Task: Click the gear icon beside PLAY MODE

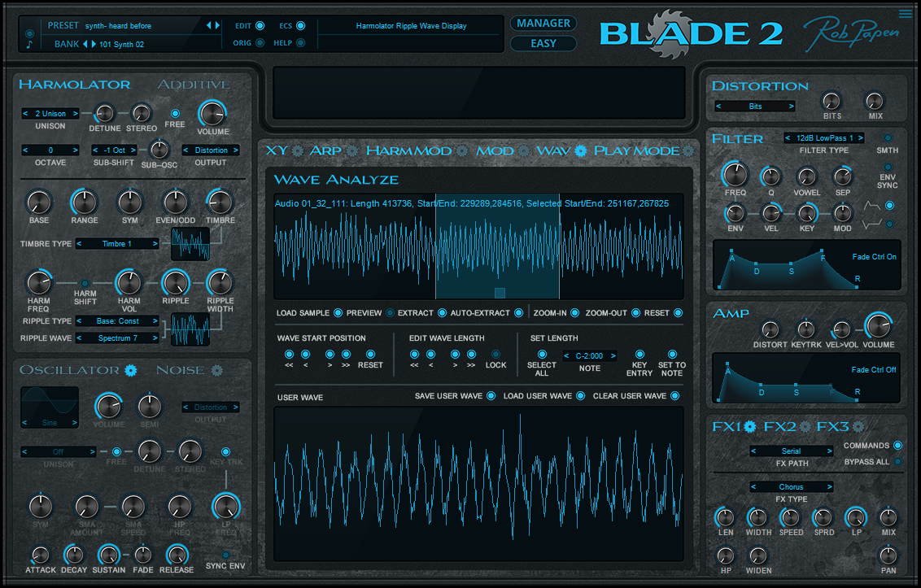Action: pyautogui.click(x=689, y=151)
